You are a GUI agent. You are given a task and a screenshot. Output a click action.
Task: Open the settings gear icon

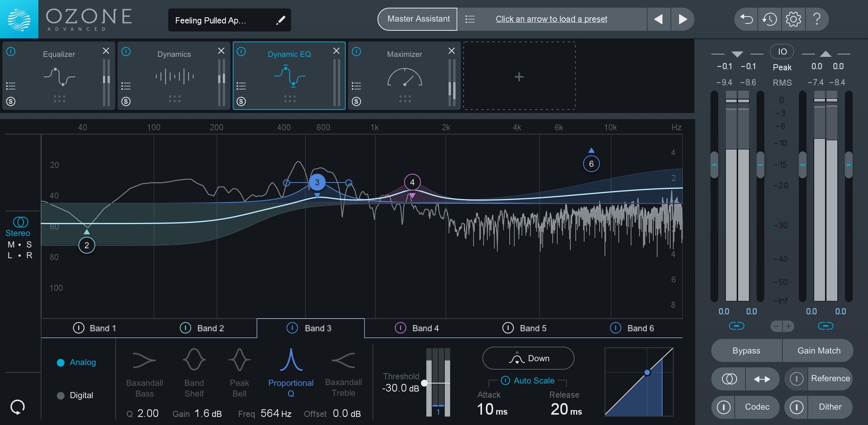tap(793, 19)
